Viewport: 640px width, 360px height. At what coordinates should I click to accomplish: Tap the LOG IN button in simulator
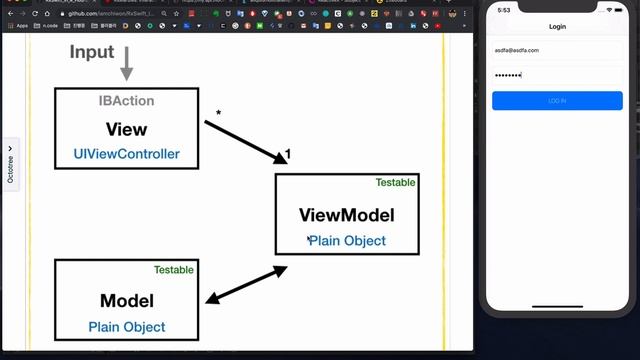tap(557, 101)
